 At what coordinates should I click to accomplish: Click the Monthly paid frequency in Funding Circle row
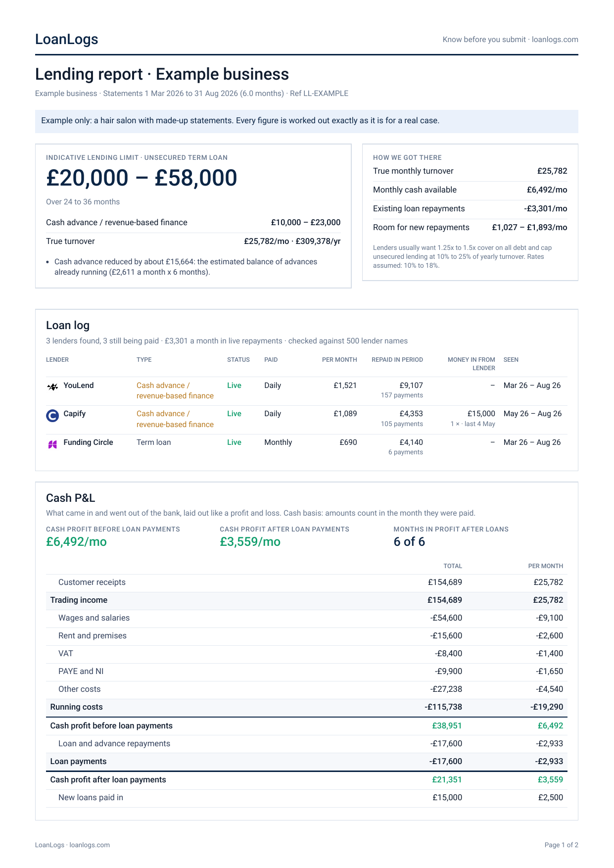pos(278,442)
